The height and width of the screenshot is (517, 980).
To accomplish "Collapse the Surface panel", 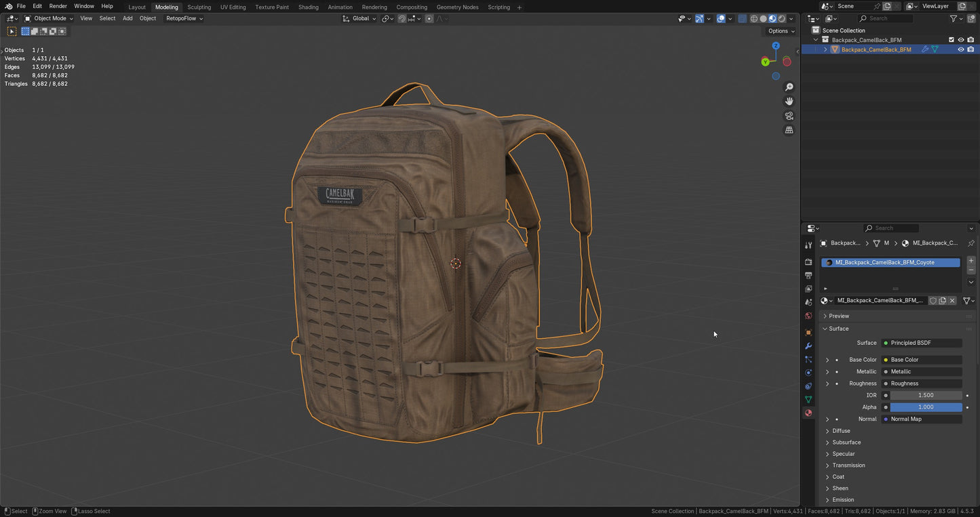I will tap(839, 329).
